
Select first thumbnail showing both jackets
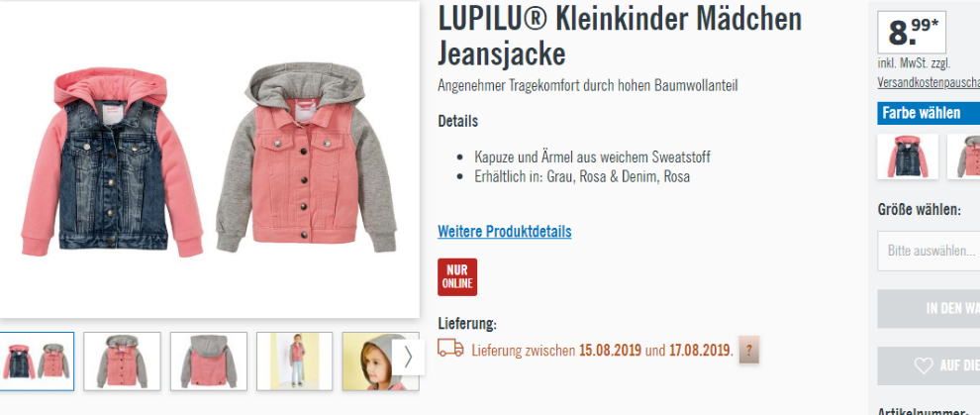click(x=37, y=362)
